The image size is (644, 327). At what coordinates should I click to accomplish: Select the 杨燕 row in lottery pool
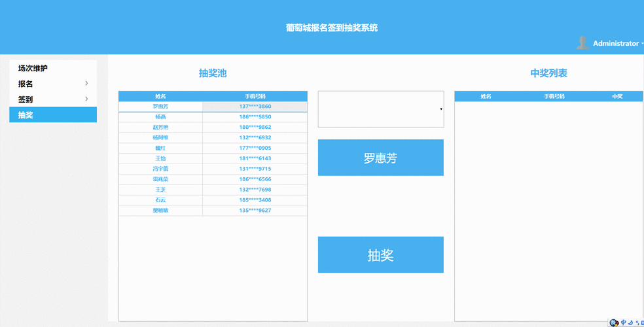(160, 117)
